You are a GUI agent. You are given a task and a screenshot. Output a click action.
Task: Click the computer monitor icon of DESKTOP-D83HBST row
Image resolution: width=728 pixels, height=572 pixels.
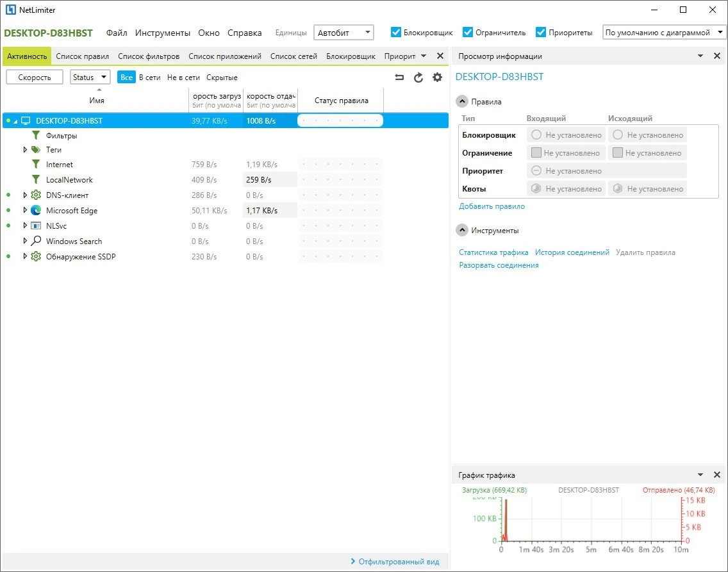[x=26, y=120]
